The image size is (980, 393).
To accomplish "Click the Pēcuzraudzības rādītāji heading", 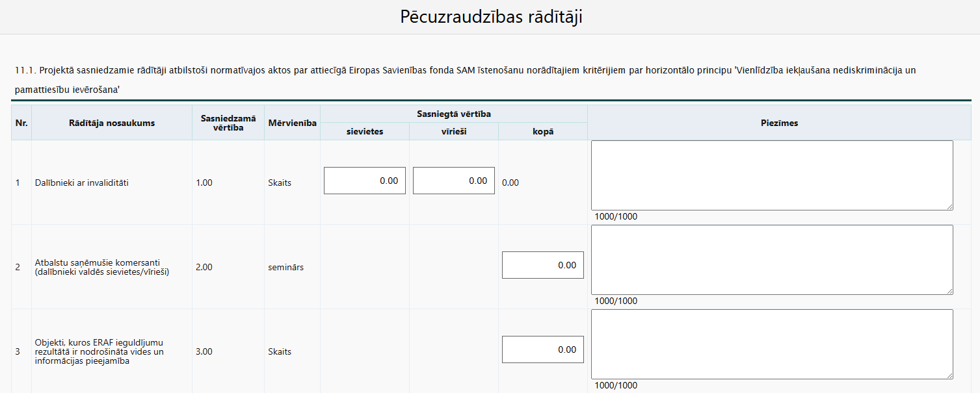I will [491, 17].
